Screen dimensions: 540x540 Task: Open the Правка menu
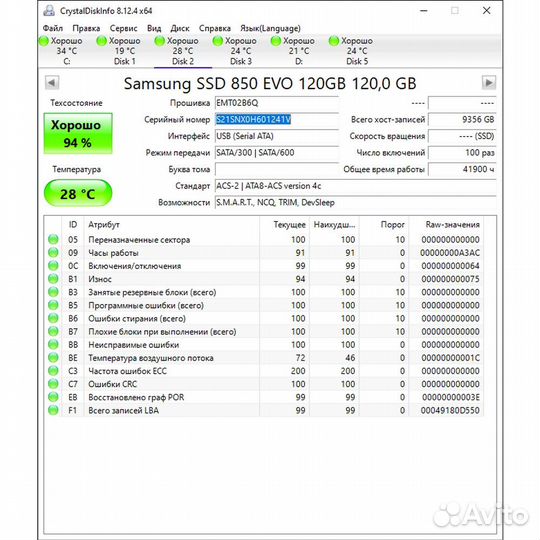tap(86, 28)
